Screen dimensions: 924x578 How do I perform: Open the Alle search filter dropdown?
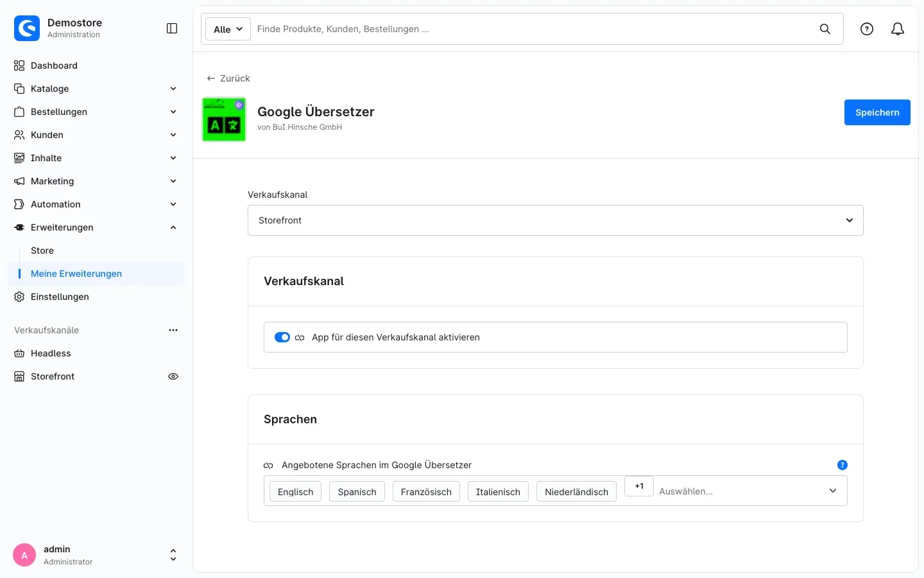click(228, 29)
